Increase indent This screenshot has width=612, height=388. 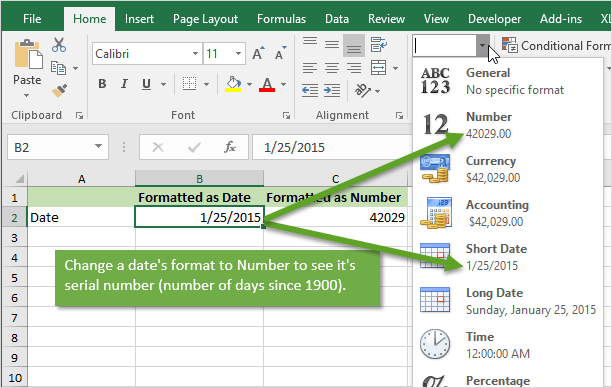coord(332,91)
